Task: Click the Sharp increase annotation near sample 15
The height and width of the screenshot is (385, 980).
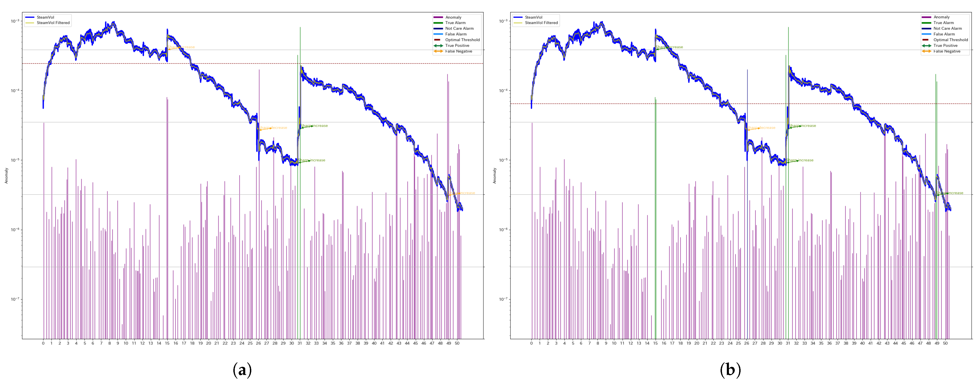Action: (x=182, y=47)
